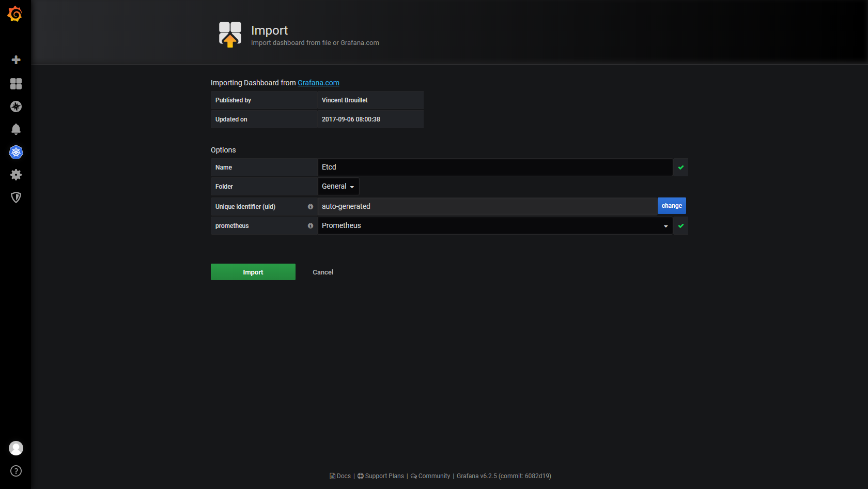Open the Support Plans footer link
The width and height of the screenshot is (868, 489).
[381, 476]
